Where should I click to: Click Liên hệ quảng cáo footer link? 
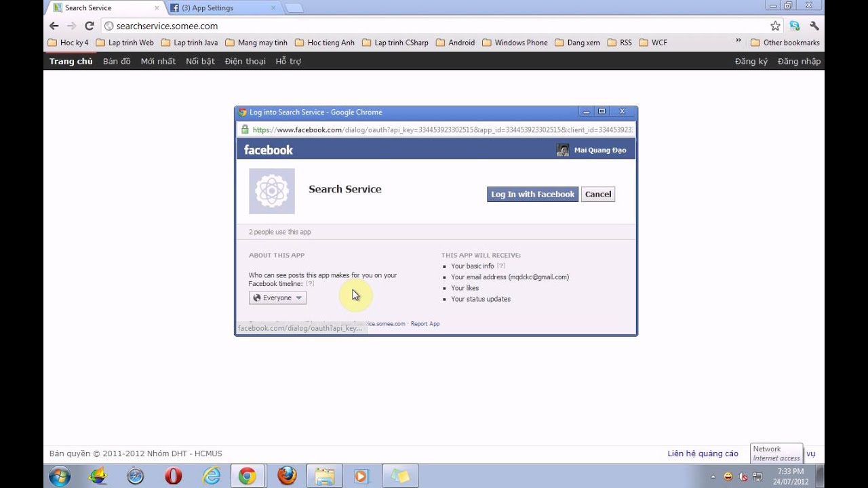pos(703,453)
